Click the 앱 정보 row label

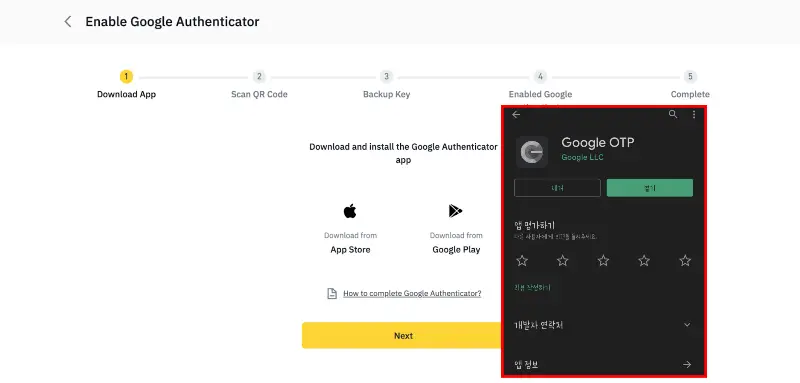coord(526,364)
